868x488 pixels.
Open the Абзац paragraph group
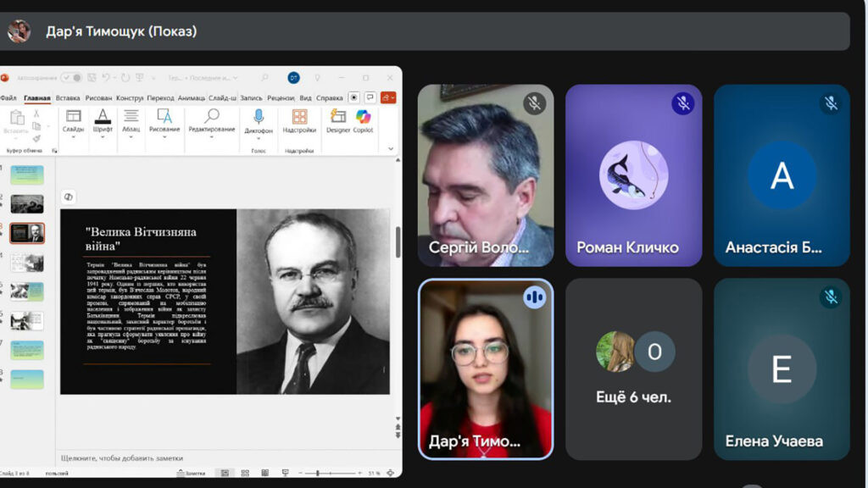point(131,124)
